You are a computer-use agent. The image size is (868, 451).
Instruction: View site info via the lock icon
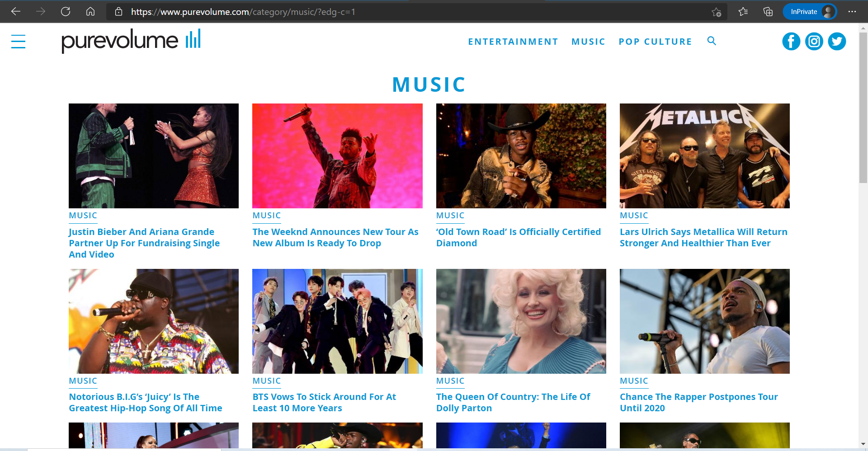click(118, 12)
